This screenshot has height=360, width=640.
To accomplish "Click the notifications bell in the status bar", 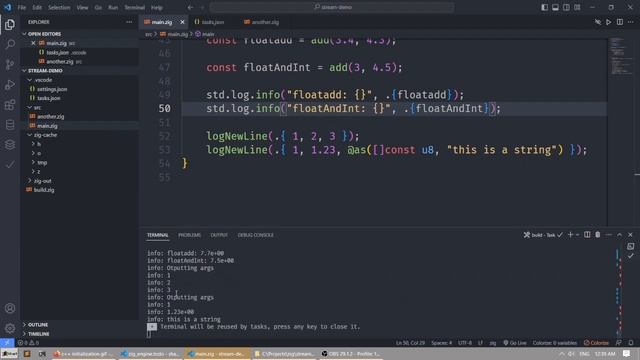I will (x=631, y=343).
